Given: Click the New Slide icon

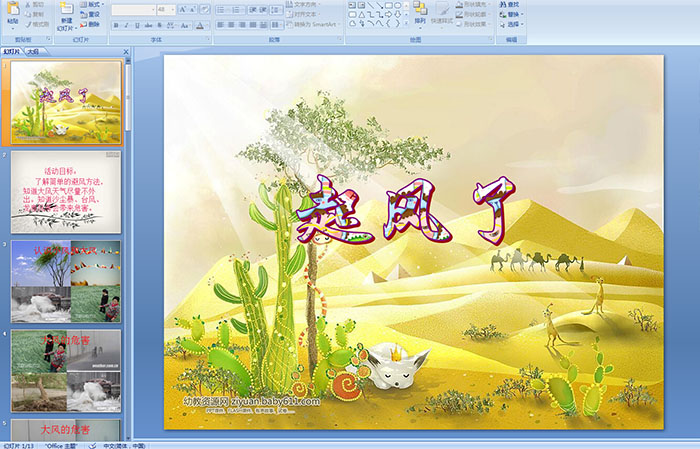Looking at the screenshot, I should click(67, 8).
